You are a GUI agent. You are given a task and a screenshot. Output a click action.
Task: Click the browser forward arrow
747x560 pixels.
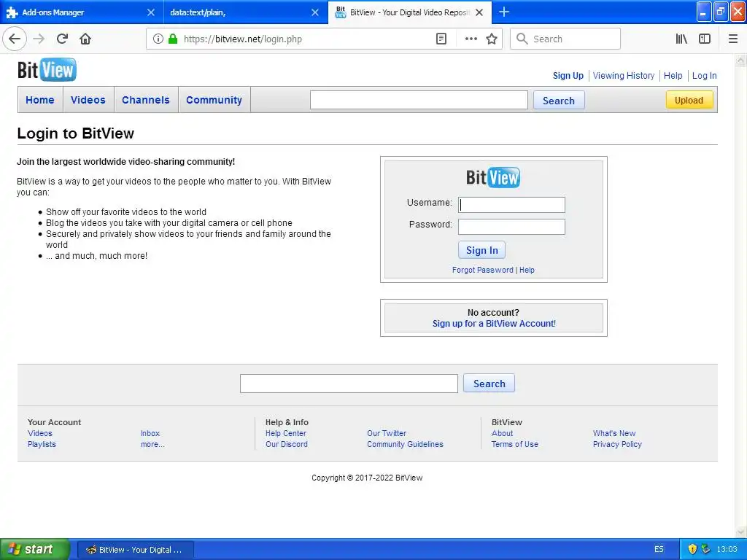(x=39, y=39)
